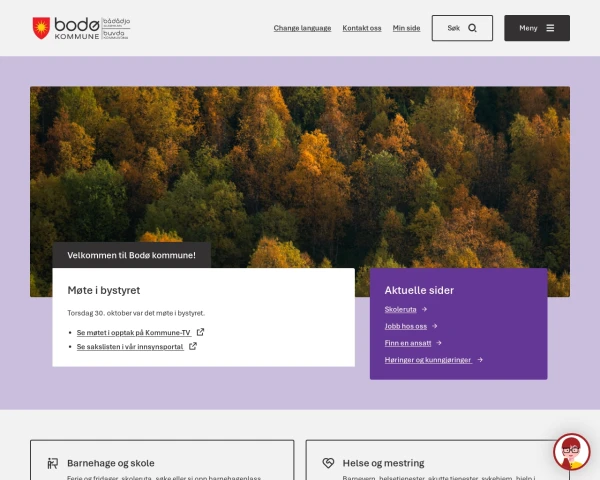
Task: Open the Barnehage og skole card
Action: tap(162, 460)
